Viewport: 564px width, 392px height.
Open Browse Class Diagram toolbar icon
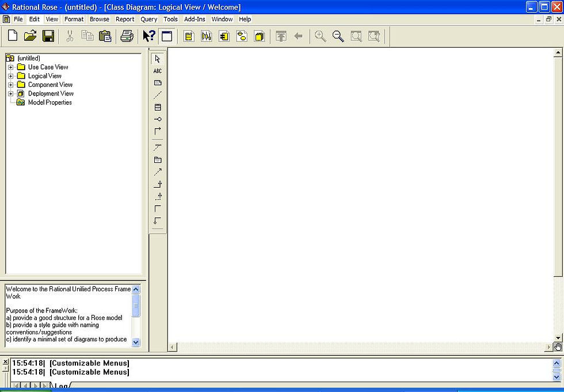pos(189,36)
